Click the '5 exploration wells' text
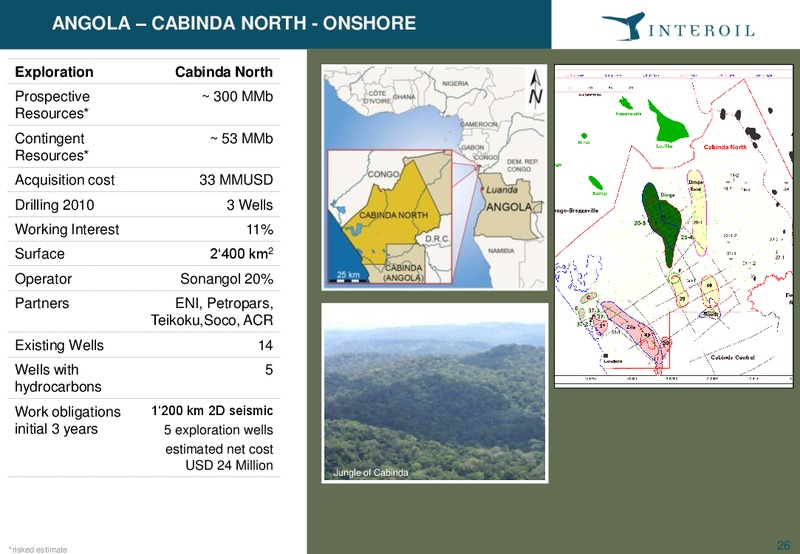The image size is (800, 554). [x=218, y=430]
